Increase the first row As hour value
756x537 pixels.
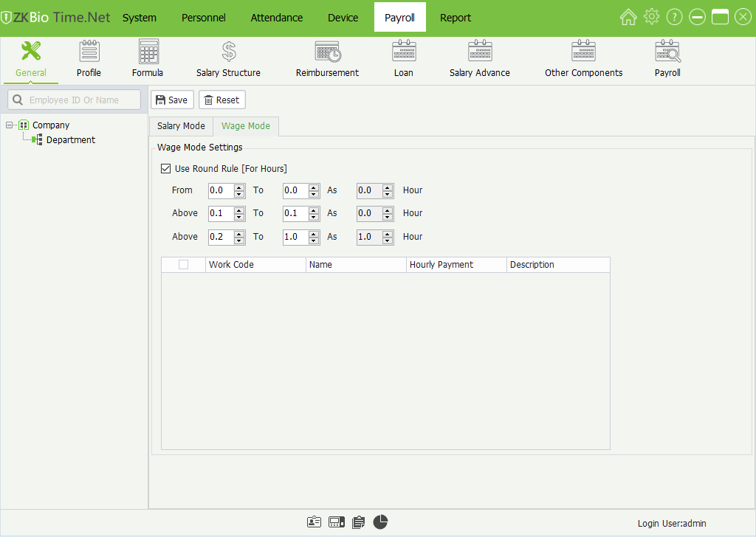tap(388, 187)
